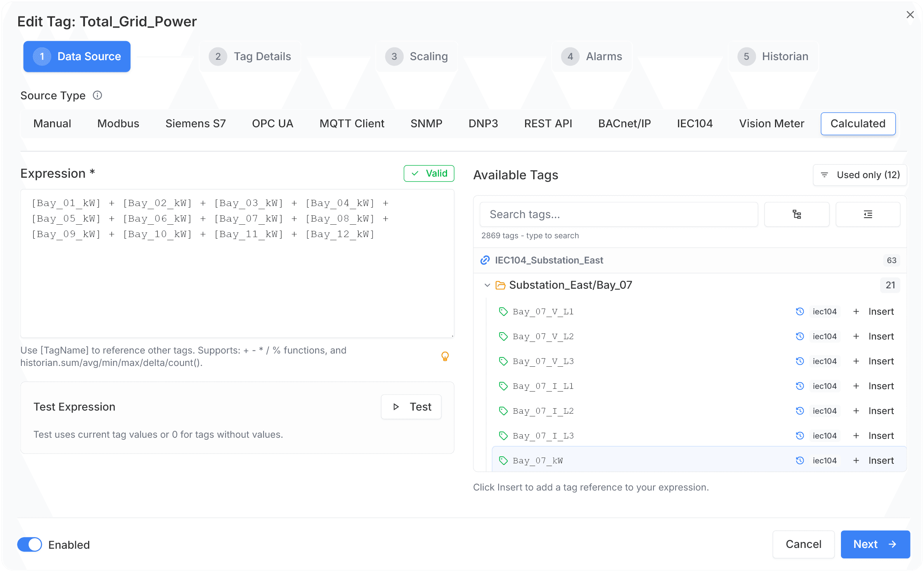The image size is (924, 572).
Task: Click the tag icon for Bay_07_V_L2
Action: pos(503,336)
